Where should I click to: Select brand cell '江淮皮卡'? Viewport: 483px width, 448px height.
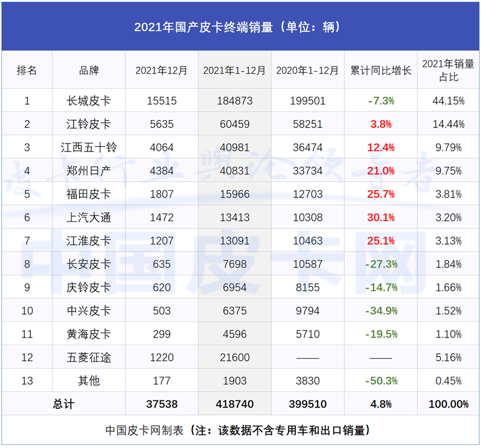point(89,241)
